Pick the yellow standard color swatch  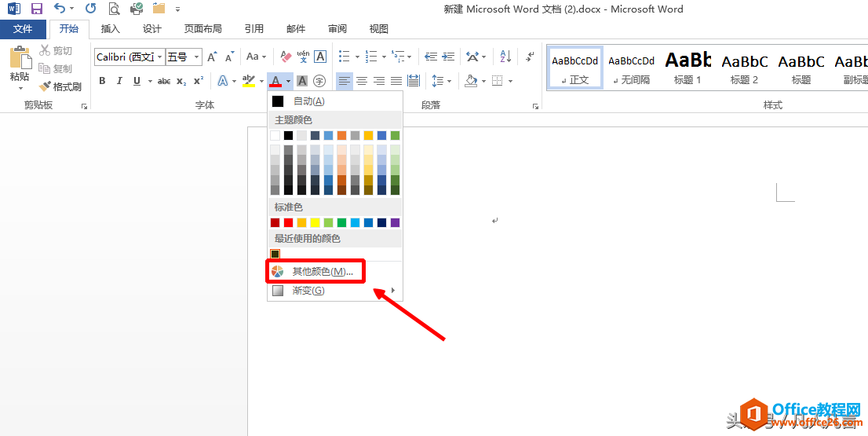pos(315,222)
